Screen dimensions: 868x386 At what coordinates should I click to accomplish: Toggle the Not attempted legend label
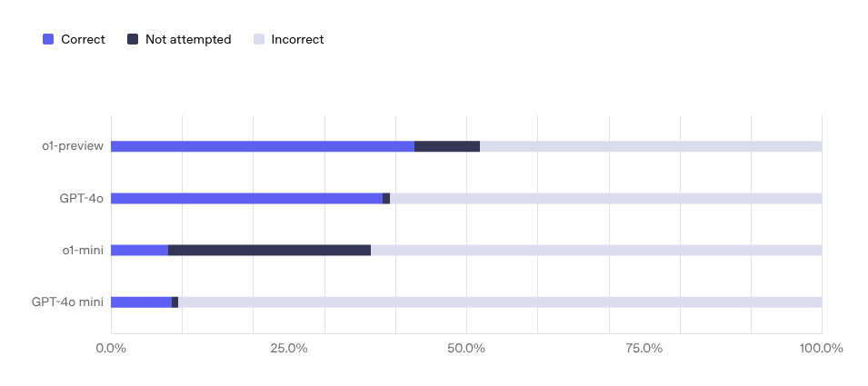tap(188, 39)
